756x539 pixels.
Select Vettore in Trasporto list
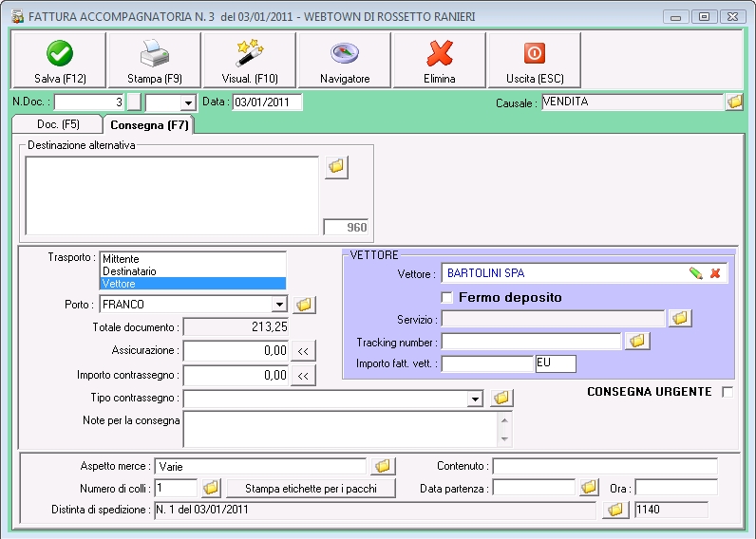pos(193,284)
